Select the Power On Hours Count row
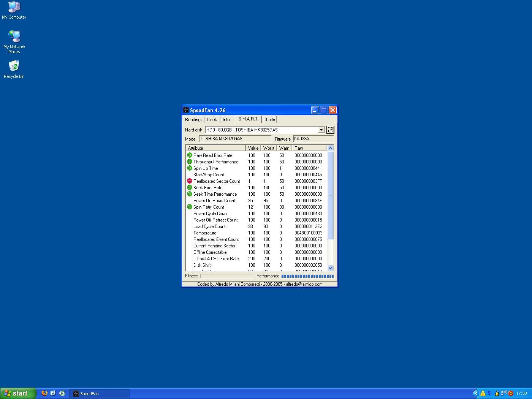Viewport: 532px width, 399px height. click(x=256, y=201)
